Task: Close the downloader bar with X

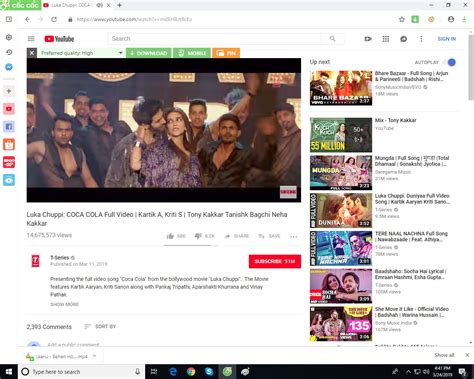Action: click(32, 53)
